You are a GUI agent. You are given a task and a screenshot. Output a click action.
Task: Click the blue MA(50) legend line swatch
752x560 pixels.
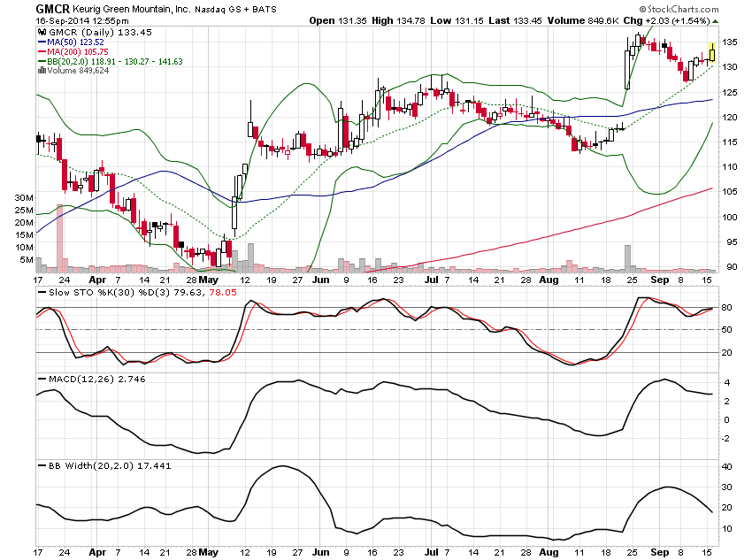tap(42, 42)
